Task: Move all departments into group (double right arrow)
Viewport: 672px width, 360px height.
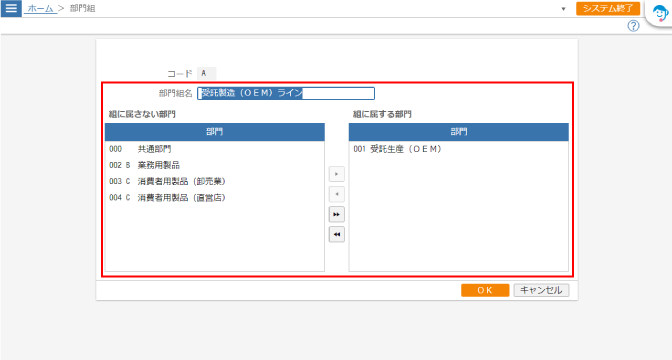Action: click(x=336, y=214)
